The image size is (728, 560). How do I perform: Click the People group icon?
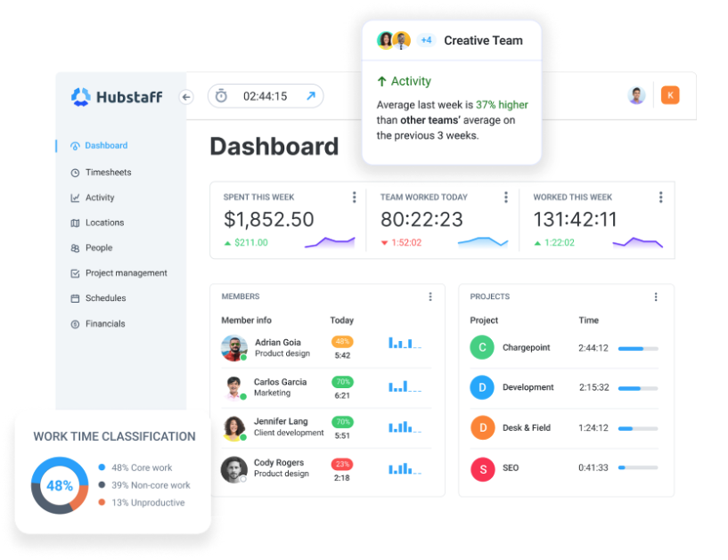click(75, 248)
